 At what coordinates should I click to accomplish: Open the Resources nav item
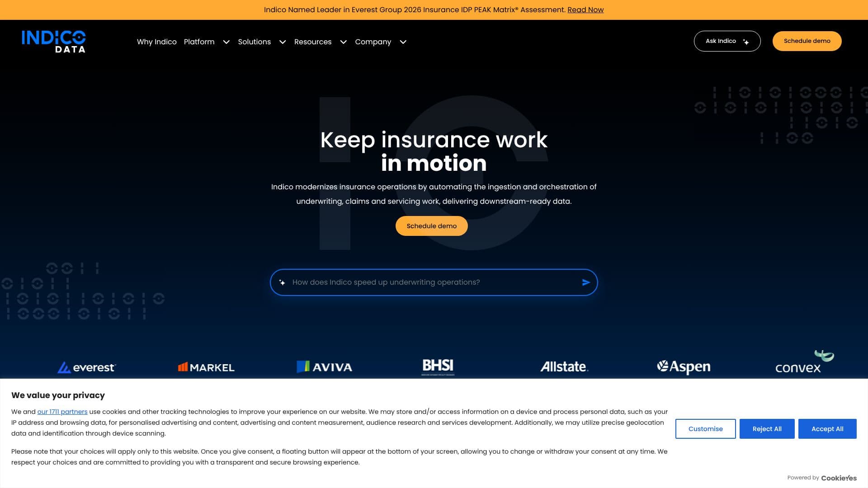(313, 42)
